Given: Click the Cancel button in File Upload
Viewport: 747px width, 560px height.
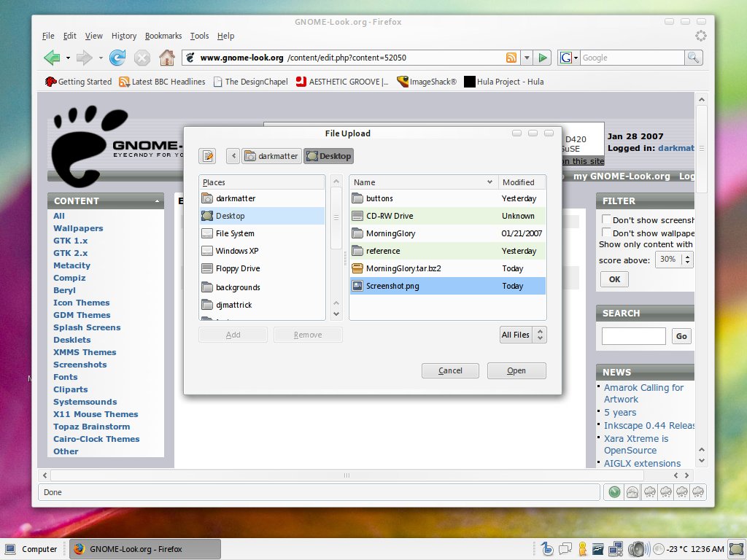Looking at the screenshot, I should click(x=450, y=370).
